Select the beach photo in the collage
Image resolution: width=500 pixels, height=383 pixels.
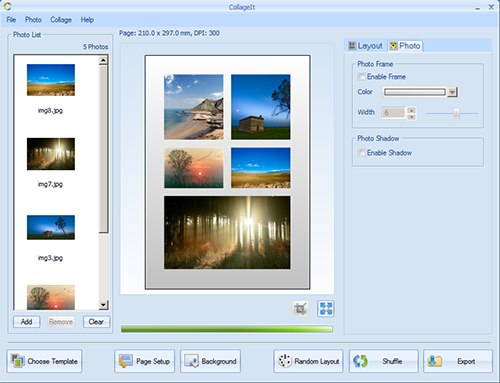click(194, 107)
